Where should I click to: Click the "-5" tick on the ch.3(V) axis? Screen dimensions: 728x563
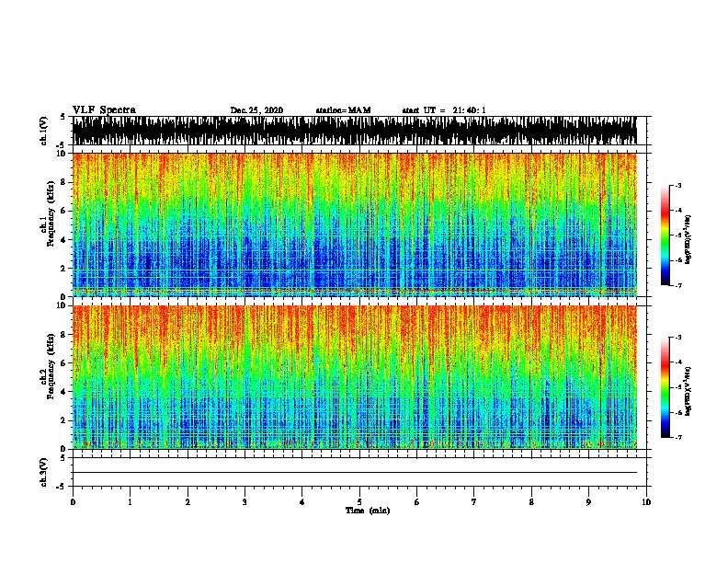pyautogui.click(x=61, y=487)
